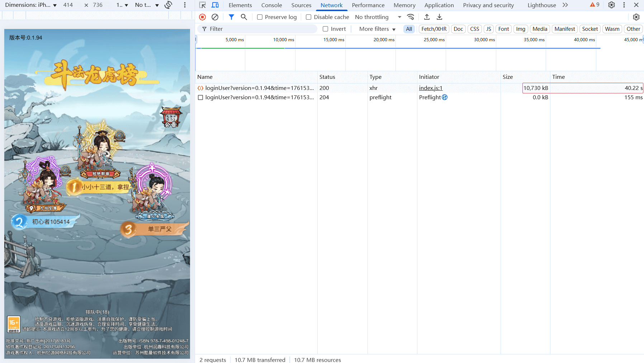This screenshot has height=363, width=644.
Task: Open the device Dimensions dropdown
Action: tap(31, 5)
